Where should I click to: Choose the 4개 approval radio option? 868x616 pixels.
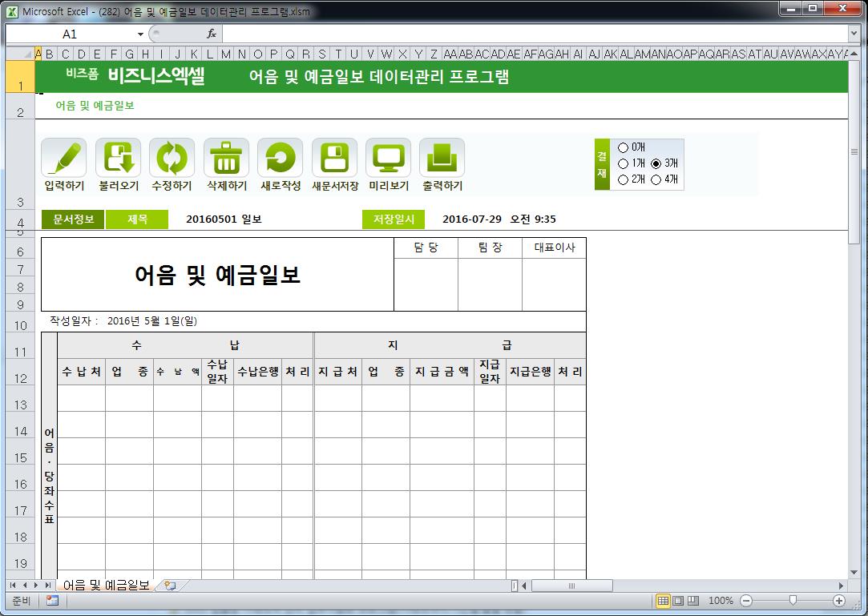coord(656,179)
